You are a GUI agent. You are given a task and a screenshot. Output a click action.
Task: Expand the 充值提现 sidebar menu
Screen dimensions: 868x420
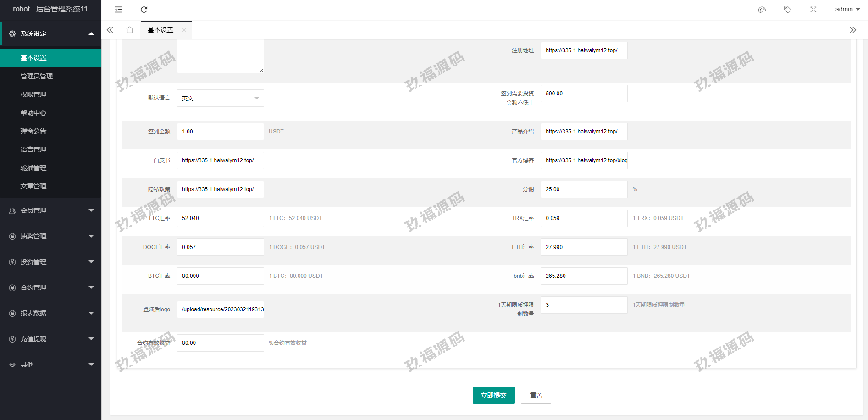click(50, 339)
